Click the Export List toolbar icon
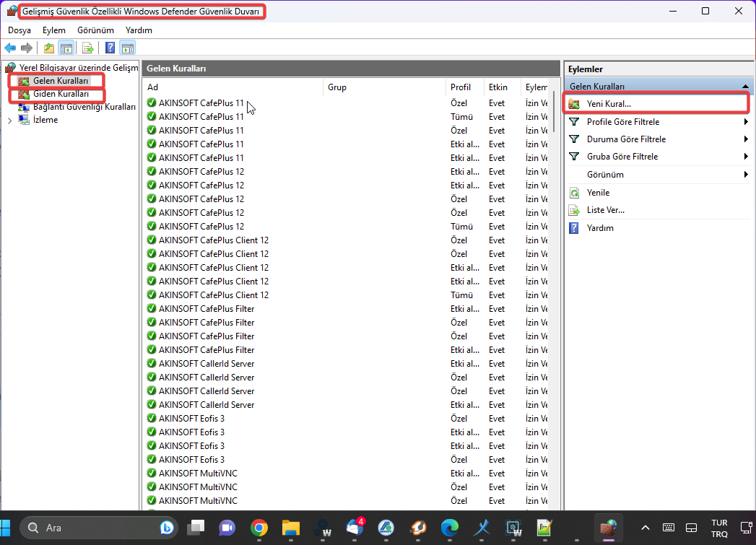756x545 pixels. click(88, 48)
